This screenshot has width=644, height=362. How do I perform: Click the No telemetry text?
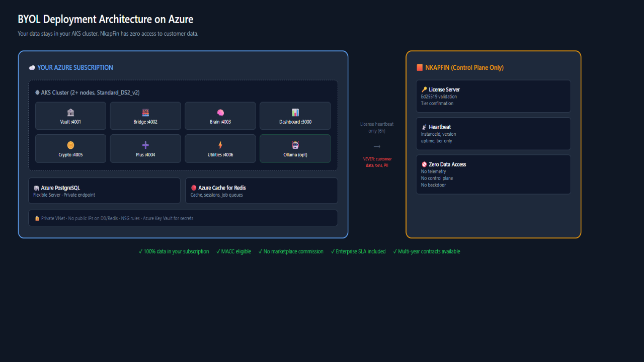pos(434,171)
